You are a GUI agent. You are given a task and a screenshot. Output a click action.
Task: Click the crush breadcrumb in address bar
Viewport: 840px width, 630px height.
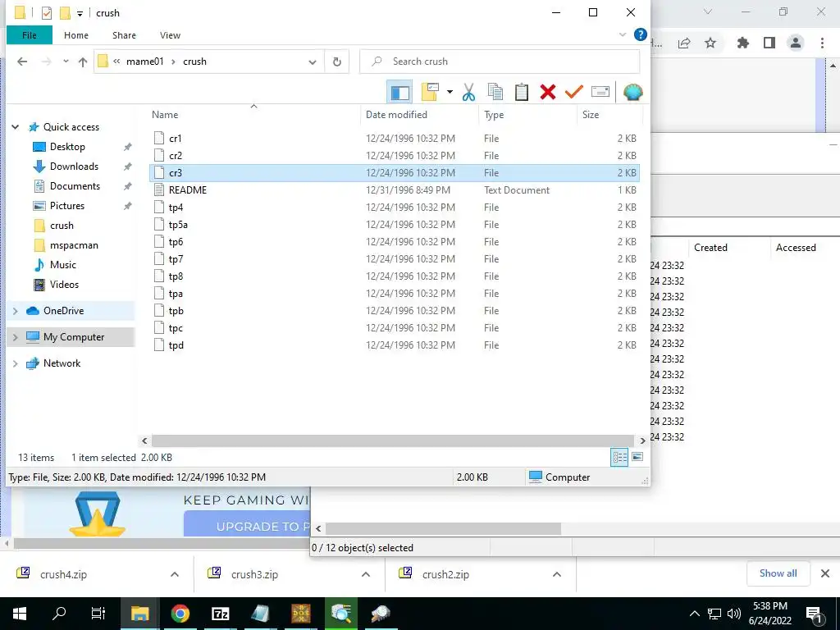(194, 62)
